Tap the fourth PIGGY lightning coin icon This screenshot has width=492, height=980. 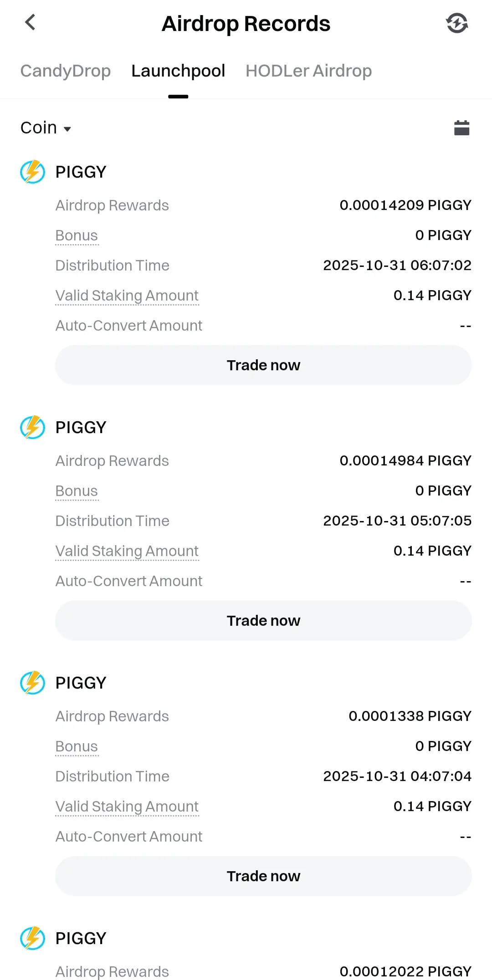click(32, 939)
